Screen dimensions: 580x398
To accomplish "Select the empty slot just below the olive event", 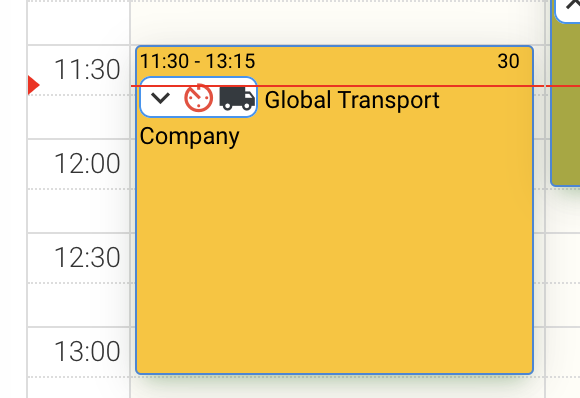I will [563, 209].
